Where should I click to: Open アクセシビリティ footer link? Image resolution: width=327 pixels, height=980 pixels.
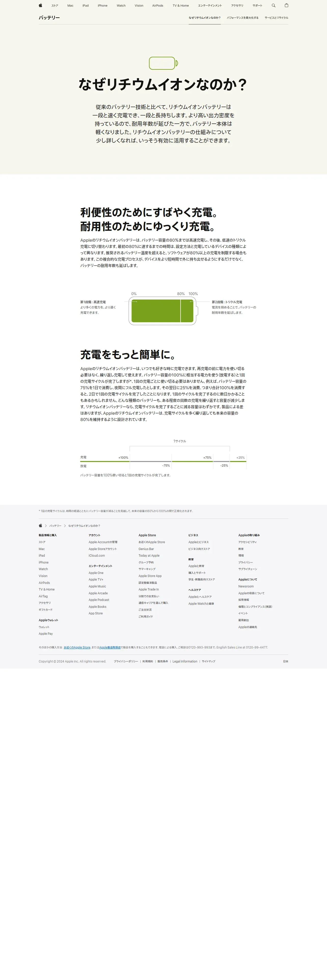[248, 542]
